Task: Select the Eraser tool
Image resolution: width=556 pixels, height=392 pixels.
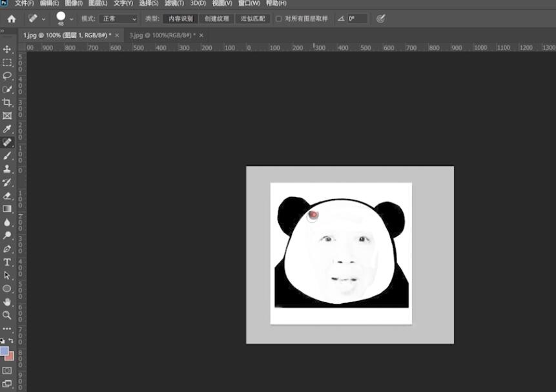Action: 6,196
